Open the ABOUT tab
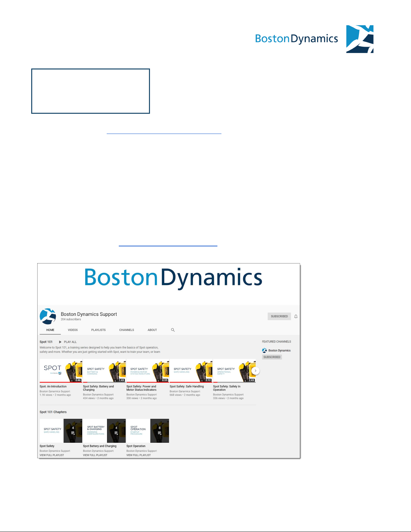 coord(152,330)
